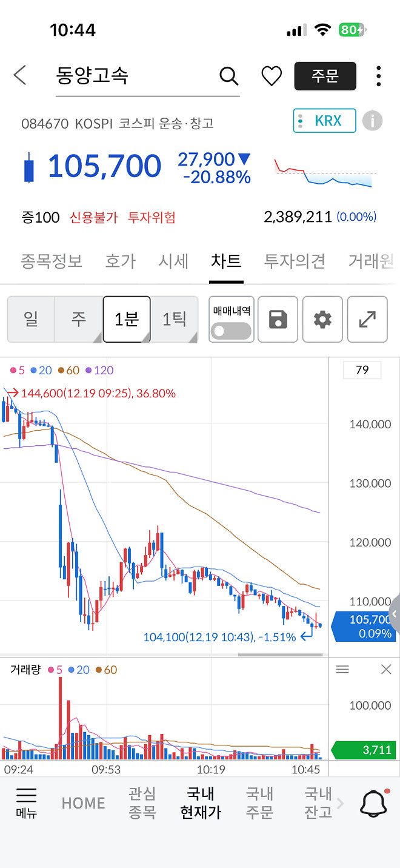
Task: Tap the KRX market badge
Action: point(324,121)
